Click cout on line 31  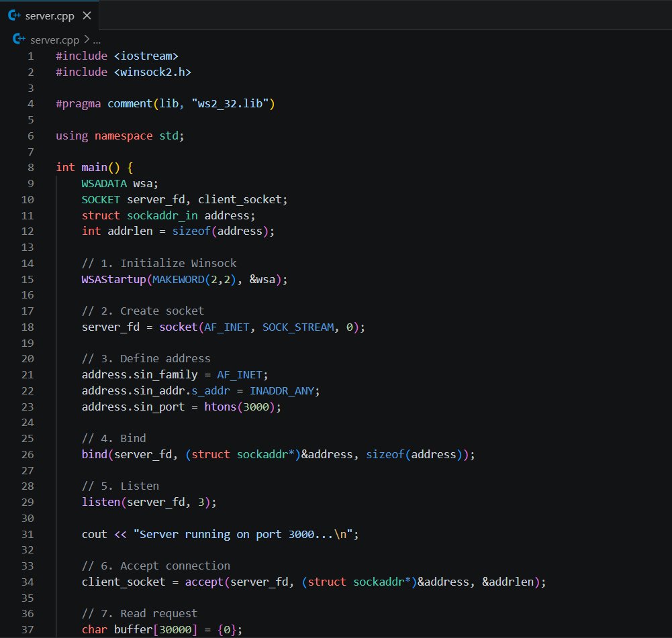(x=94, y=535)
